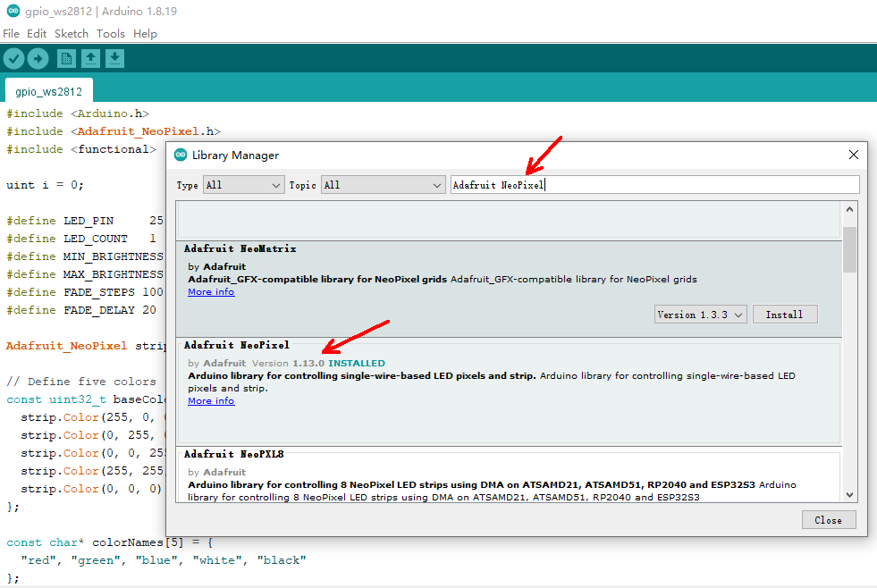Click the library search field containing Adafruit NeoPixel
This screenshot has width=877, height=588.
655,185
